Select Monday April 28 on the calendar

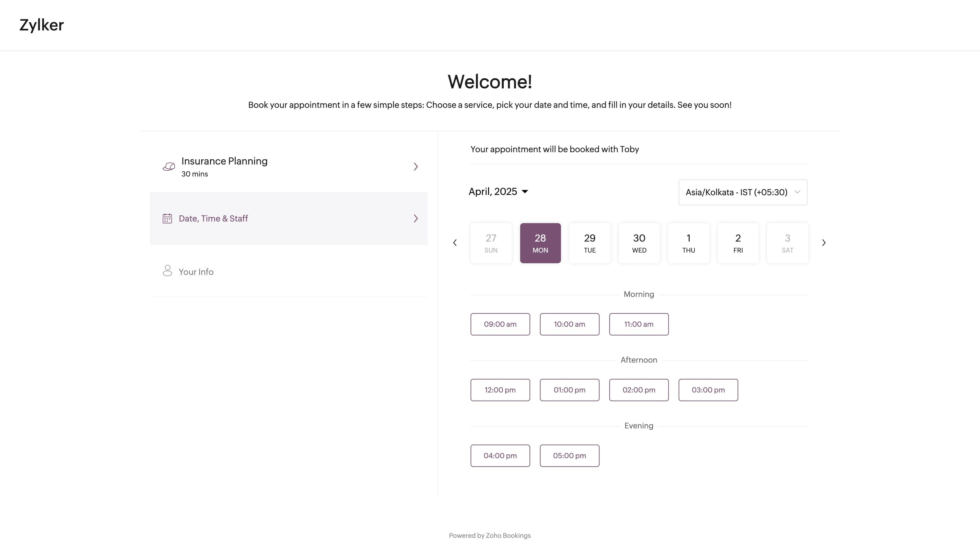540,242
